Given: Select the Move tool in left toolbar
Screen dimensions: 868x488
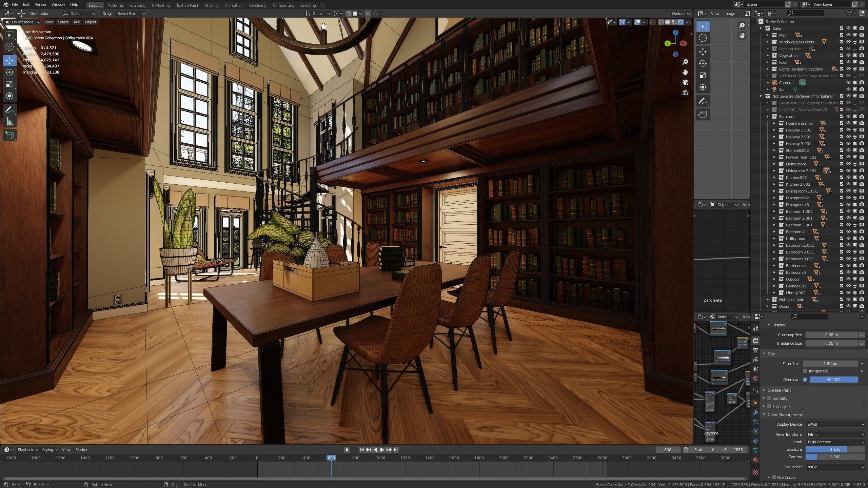Looking at the screenshot, I should (9, 60).
